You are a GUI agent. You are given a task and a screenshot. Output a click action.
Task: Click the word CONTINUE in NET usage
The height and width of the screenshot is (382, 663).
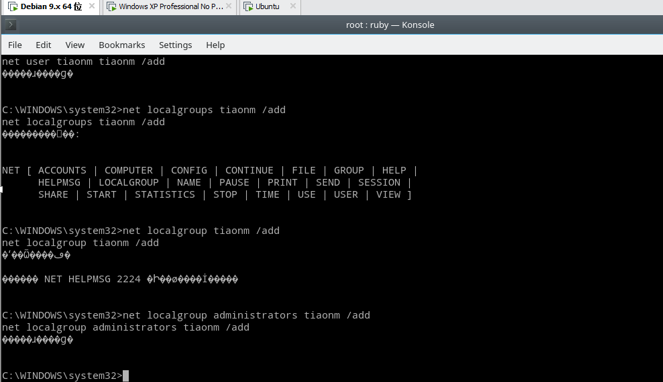[249, 170]
